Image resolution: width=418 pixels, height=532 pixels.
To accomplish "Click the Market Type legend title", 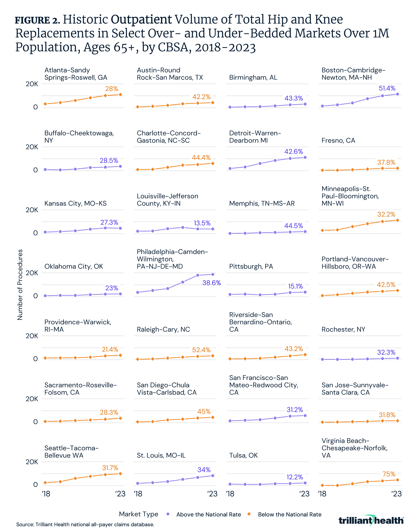I will pyautogui.click(x=138, y=514).
